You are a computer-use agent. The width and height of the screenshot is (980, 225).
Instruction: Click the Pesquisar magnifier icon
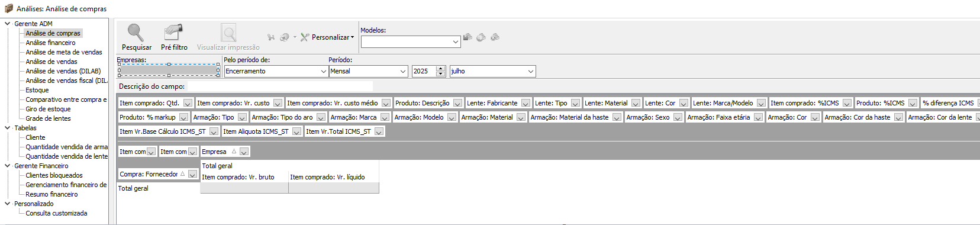coord(136,33)
